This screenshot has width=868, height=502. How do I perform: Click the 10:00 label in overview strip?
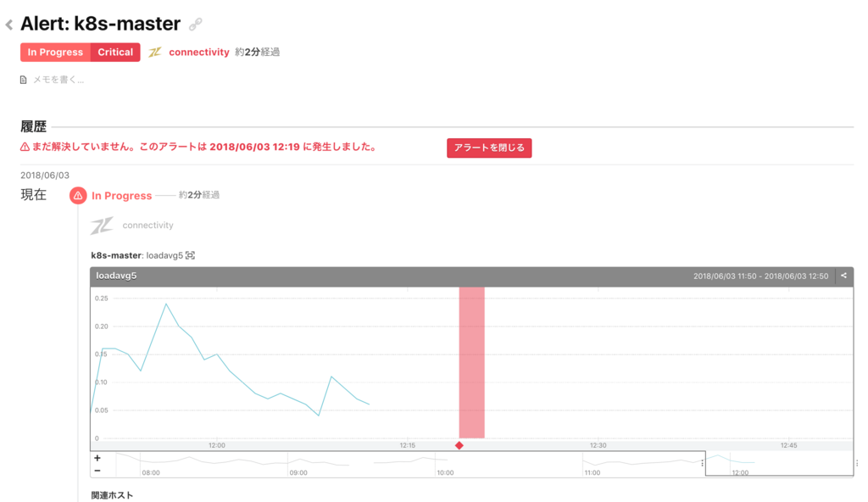[x=445, y=472]
